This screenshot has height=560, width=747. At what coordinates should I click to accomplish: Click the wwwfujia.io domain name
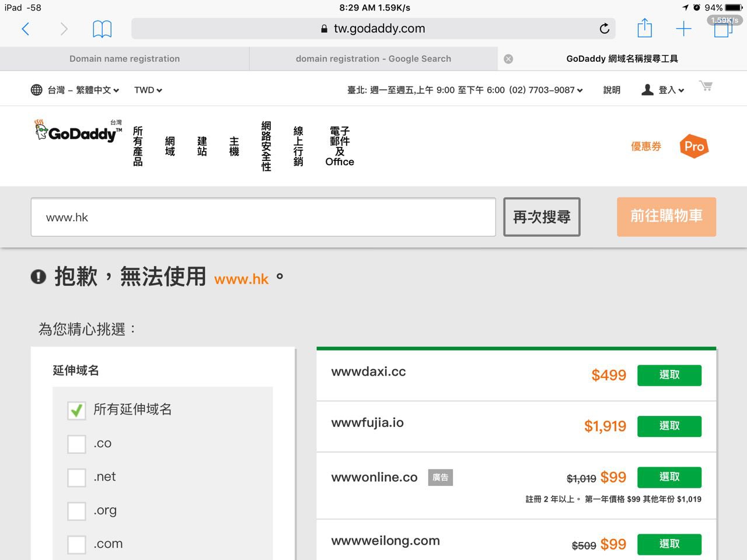(x=367, y=423)
